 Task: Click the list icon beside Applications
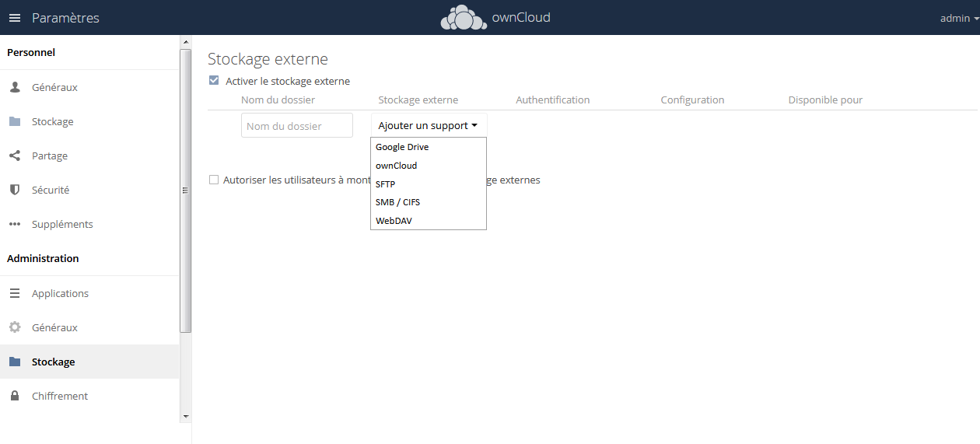tap(15, 294)
